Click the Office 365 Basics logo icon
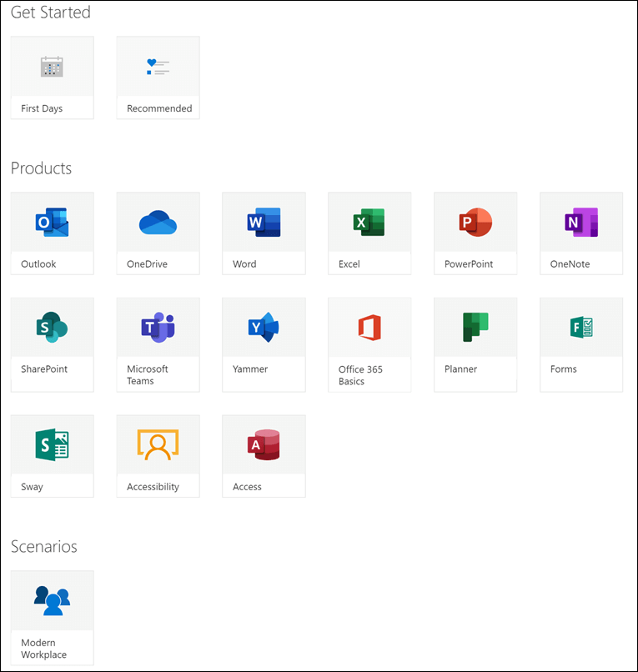The width and height of the screenshot is (638, 672). [369, 328]
